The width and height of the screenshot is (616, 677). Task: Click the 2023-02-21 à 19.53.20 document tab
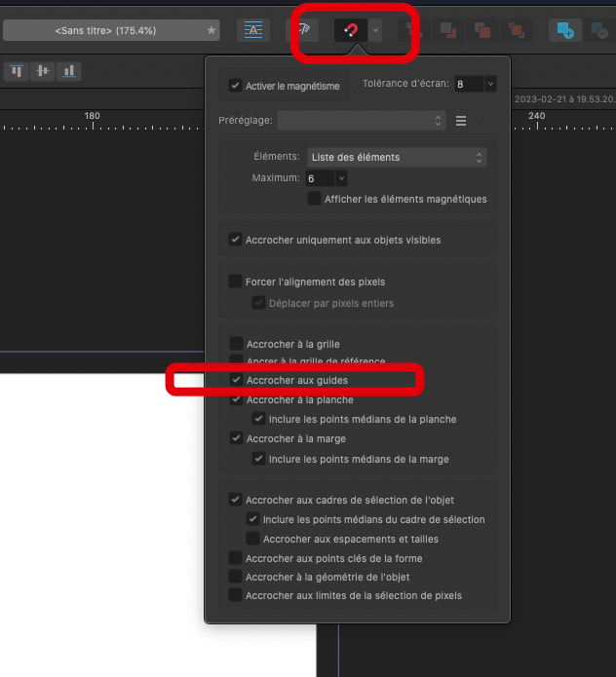coord(564,99)
